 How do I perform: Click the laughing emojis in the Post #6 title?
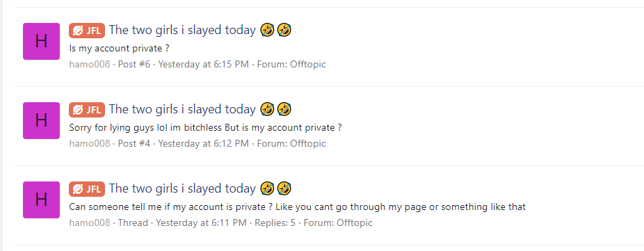click(x=275, y=30)
